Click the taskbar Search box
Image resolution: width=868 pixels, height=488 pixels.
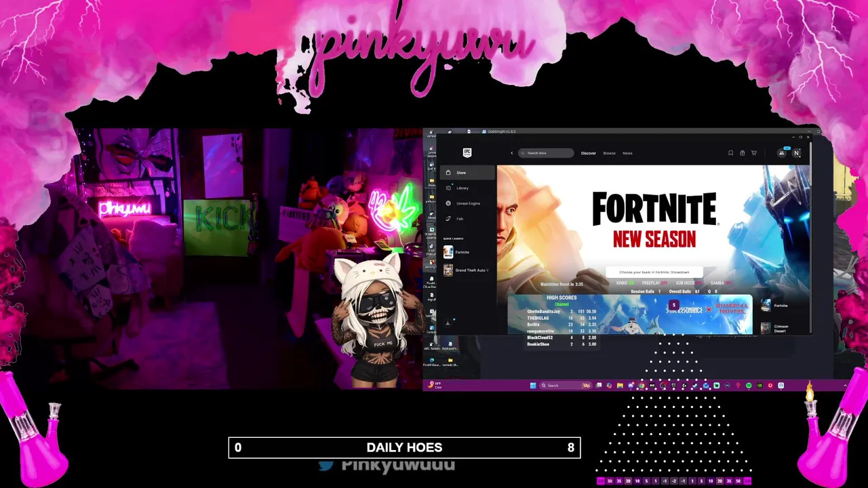(566, 386)
